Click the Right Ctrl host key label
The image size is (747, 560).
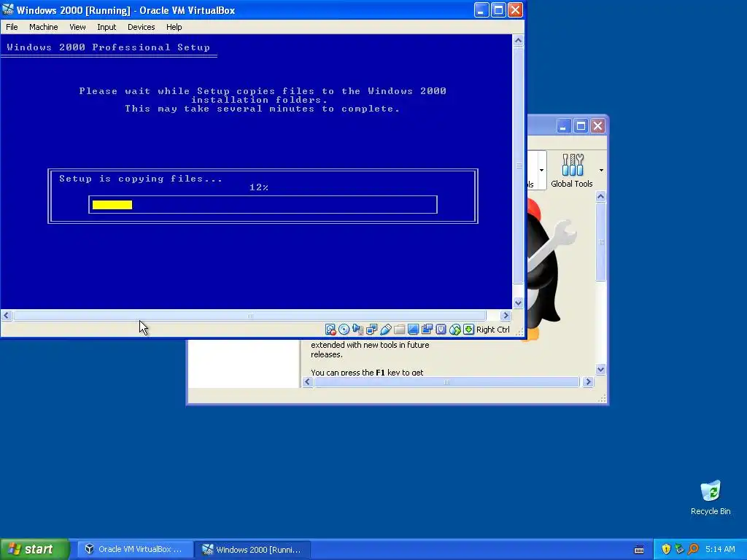493,330
